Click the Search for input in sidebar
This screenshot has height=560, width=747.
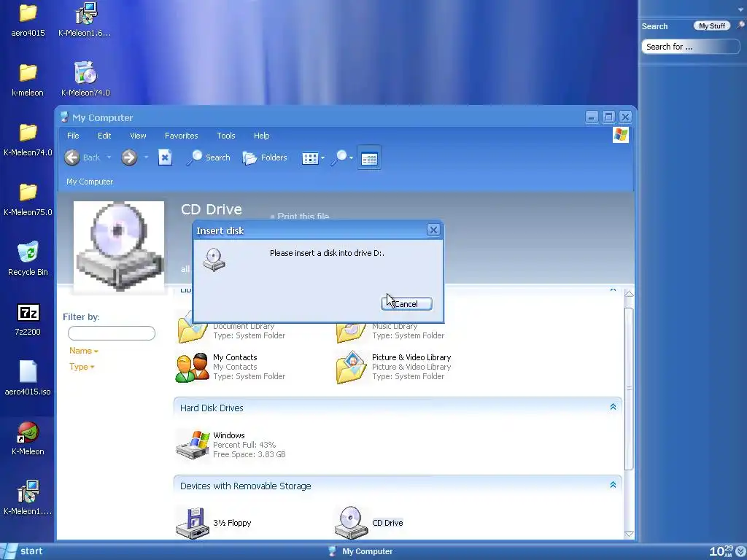[x=690, y=47]
